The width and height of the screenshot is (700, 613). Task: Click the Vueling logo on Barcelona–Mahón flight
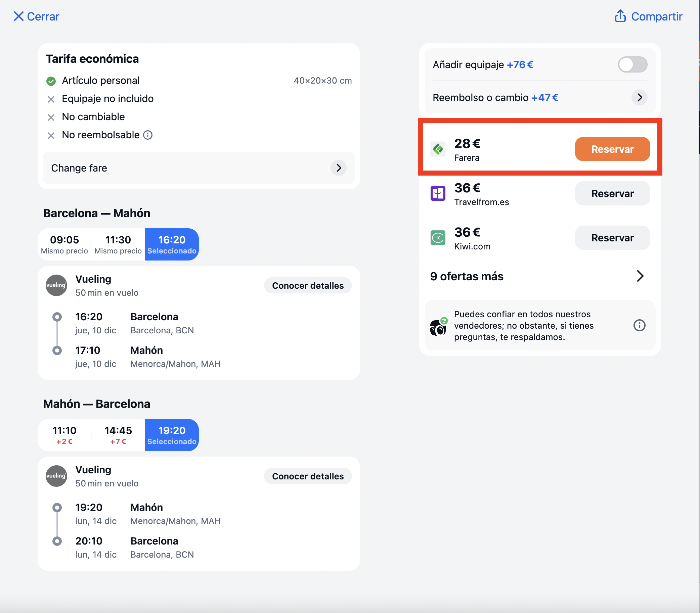pyautogui.click(x=56, y=285)
